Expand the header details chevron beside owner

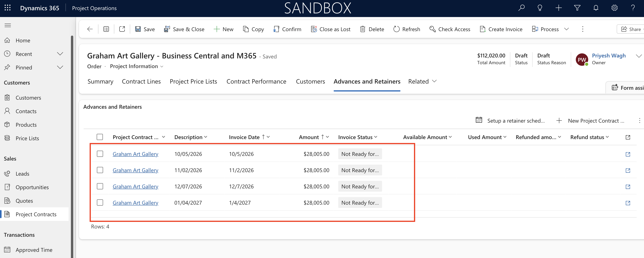click(639, 56)
